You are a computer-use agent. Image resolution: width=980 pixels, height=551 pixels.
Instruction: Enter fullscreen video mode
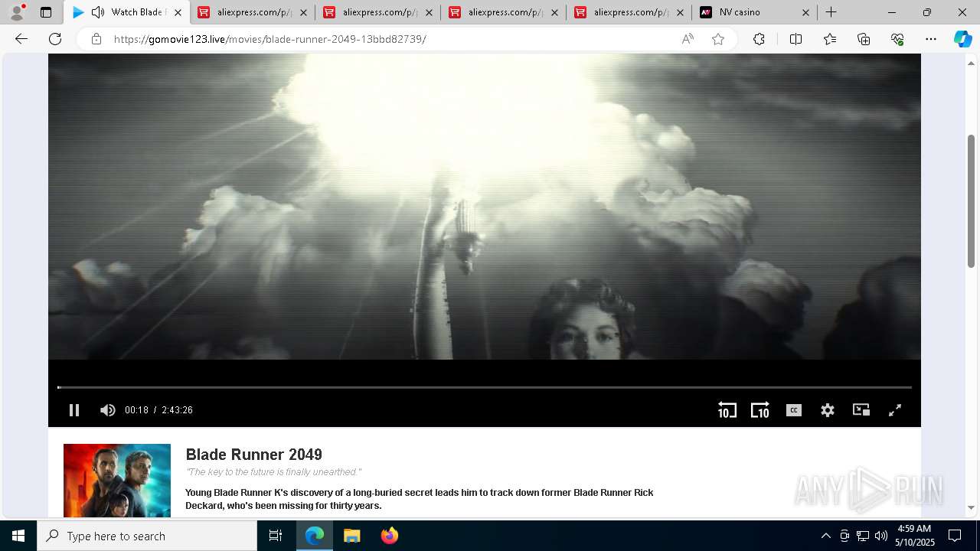point(894,410)
